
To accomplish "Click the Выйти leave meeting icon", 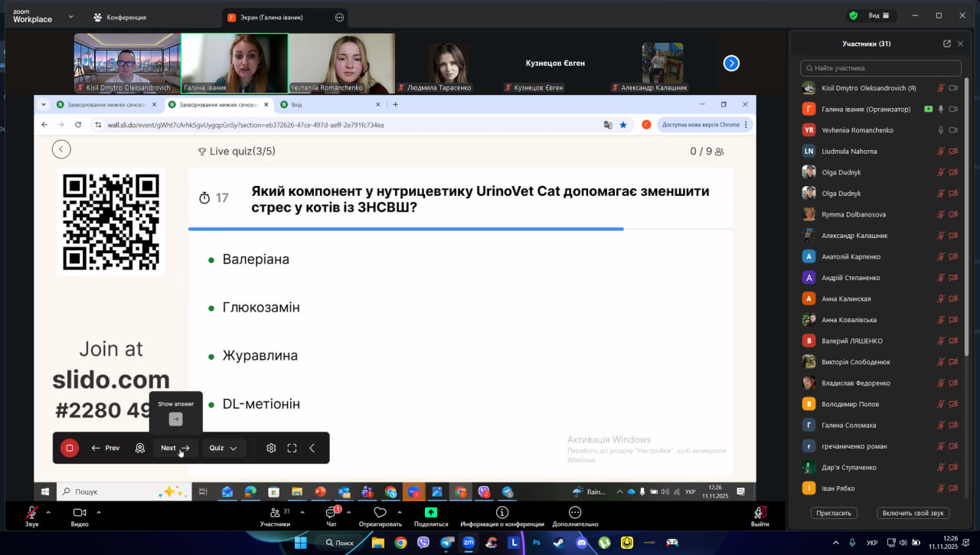I will point(759,513).
